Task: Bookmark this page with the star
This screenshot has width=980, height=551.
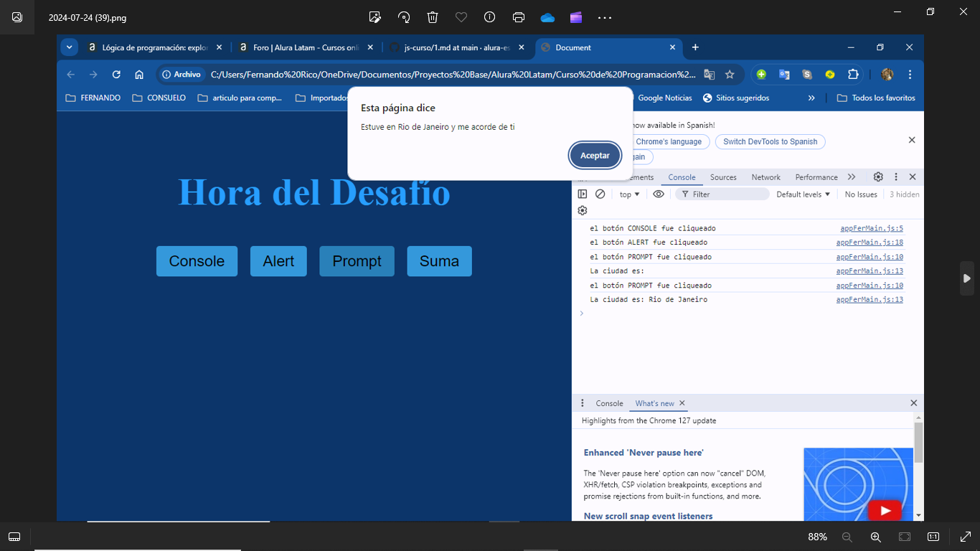Action: pos(730,75)
